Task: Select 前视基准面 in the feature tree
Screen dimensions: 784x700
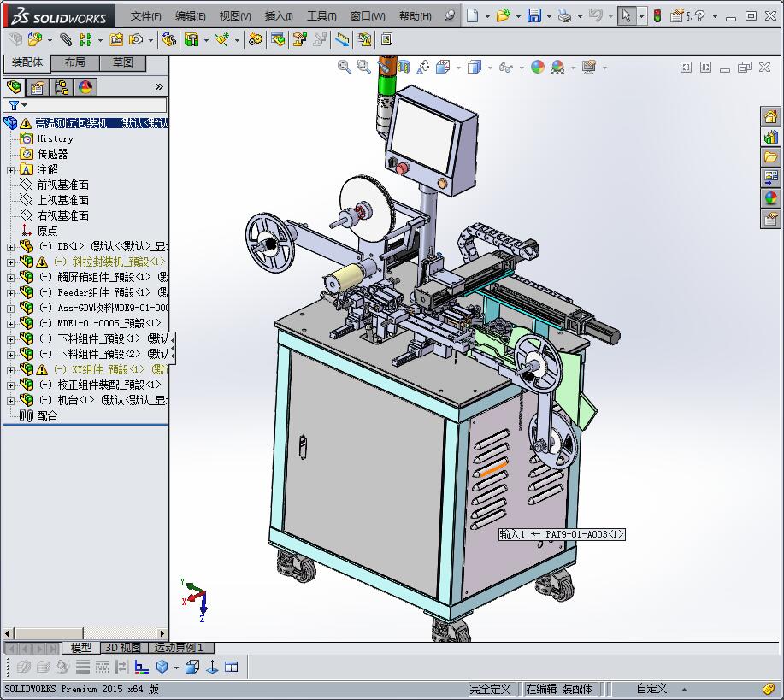Action: pyautogui.click(x=62, y=185)
